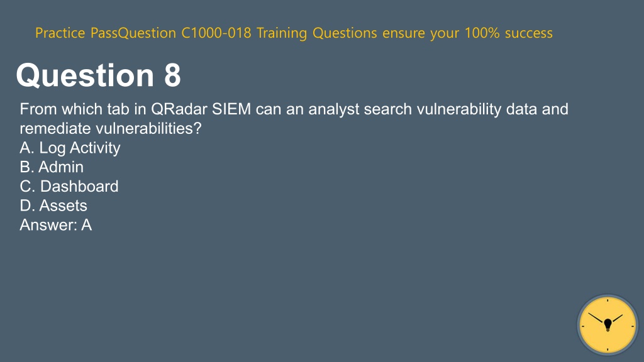Click the yellow clock lightbulb icon
Screen dimensions: 644x362
pos(608,325)
